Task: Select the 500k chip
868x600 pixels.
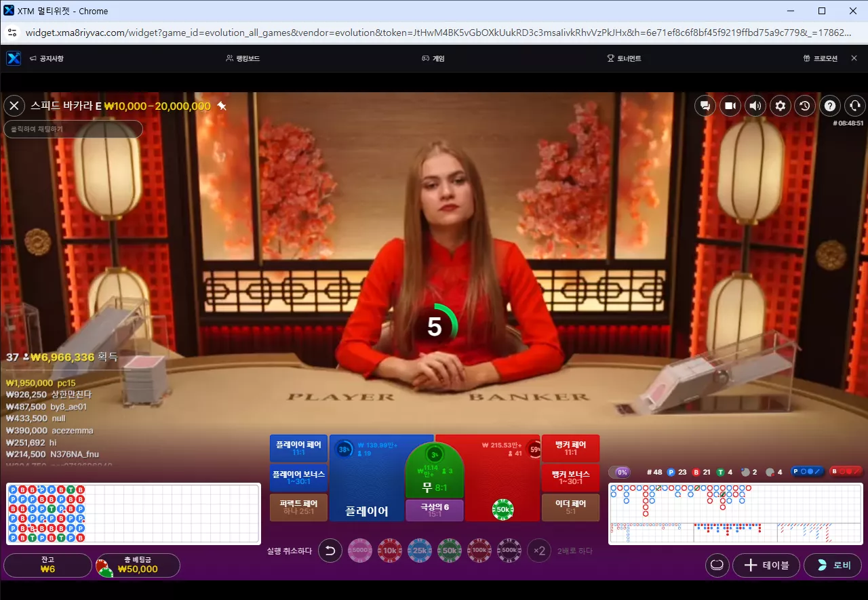Action: point(509,551)
